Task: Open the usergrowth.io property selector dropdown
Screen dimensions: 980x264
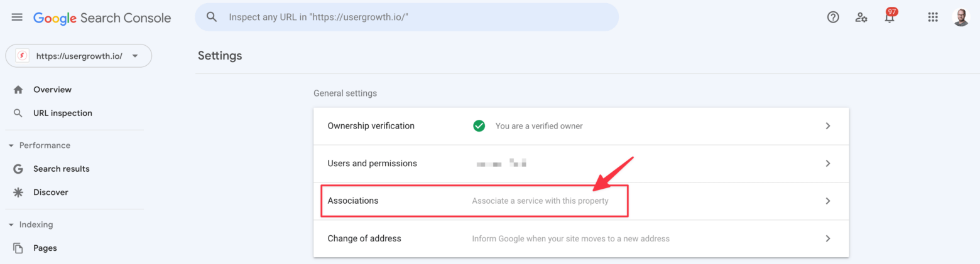Action: (x=79, y=56)
